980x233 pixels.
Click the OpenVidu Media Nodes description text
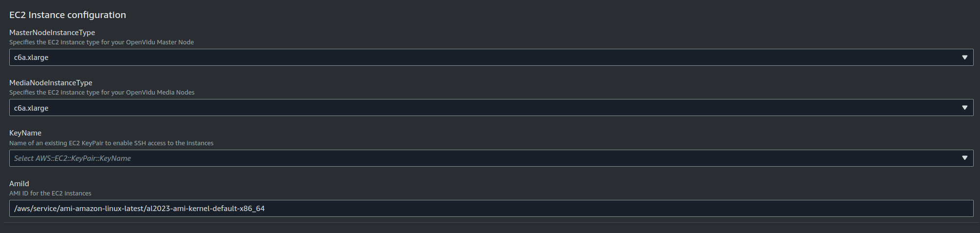click(102, 93)
